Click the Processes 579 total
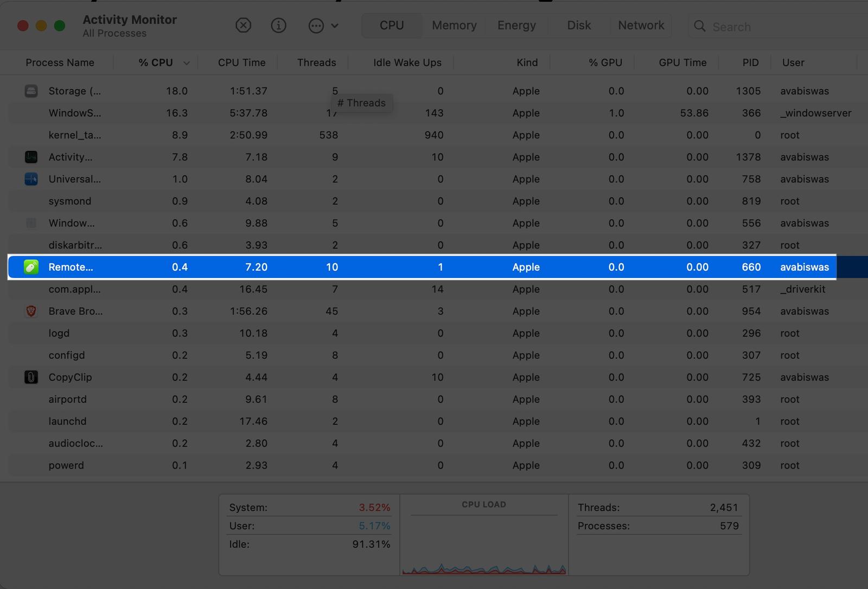868x589 pixels. click(x=658, y=525)
